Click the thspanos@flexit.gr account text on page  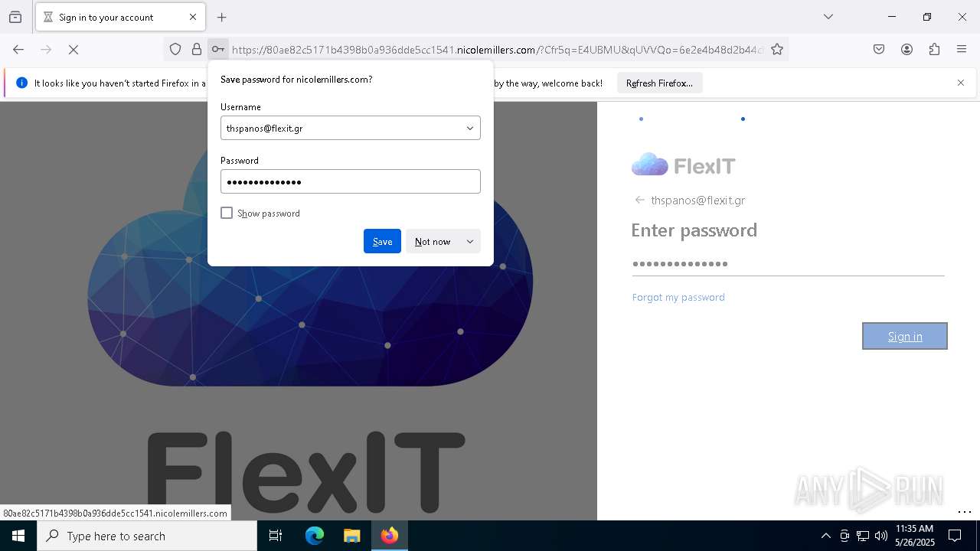point(697,200)
